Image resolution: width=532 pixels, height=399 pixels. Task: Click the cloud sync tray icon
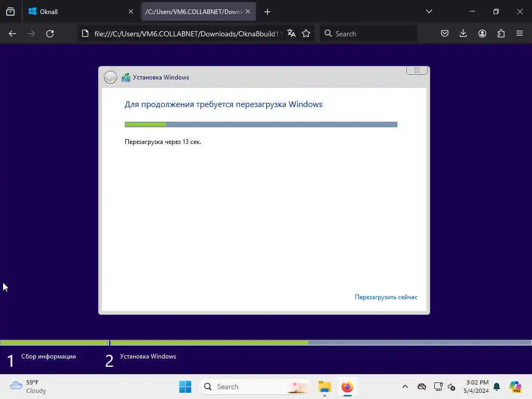coord(422,387)
